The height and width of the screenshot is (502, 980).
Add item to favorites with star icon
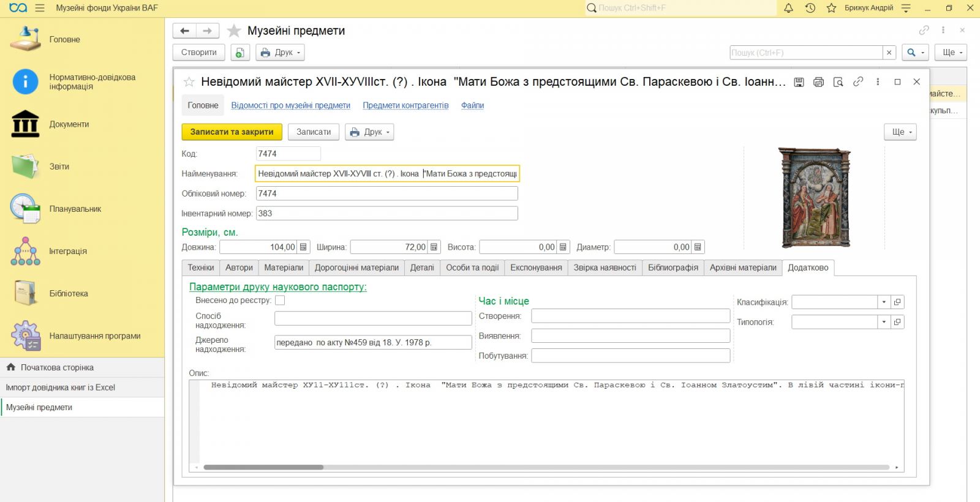189,82
